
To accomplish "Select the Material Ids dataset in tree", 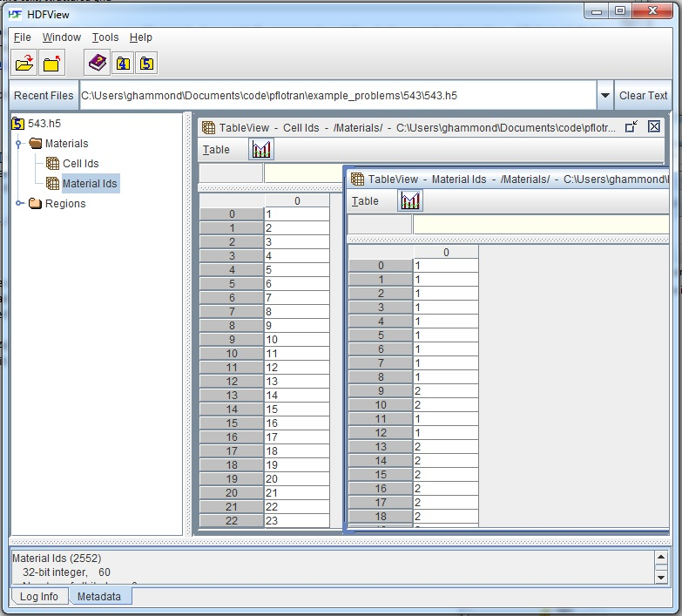I will [89, 184].
